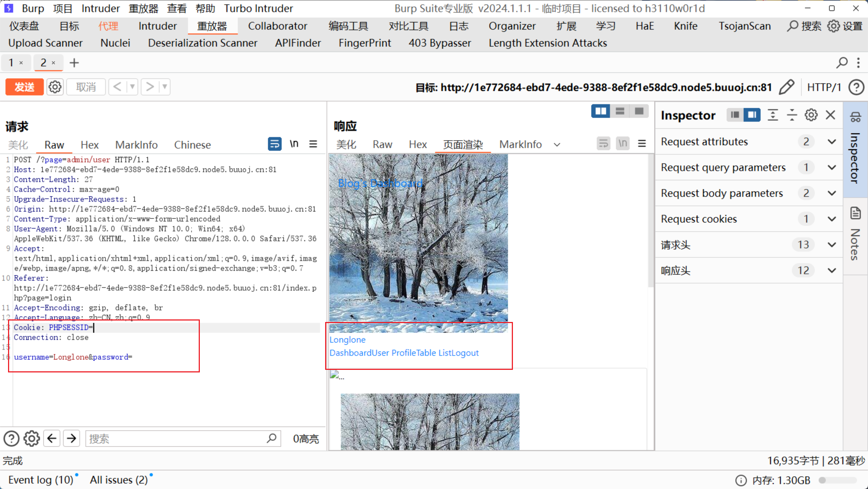Screen dimensions: 868x489
Task: Toggle word wrap icon in request panel
Action: [274, 144]
